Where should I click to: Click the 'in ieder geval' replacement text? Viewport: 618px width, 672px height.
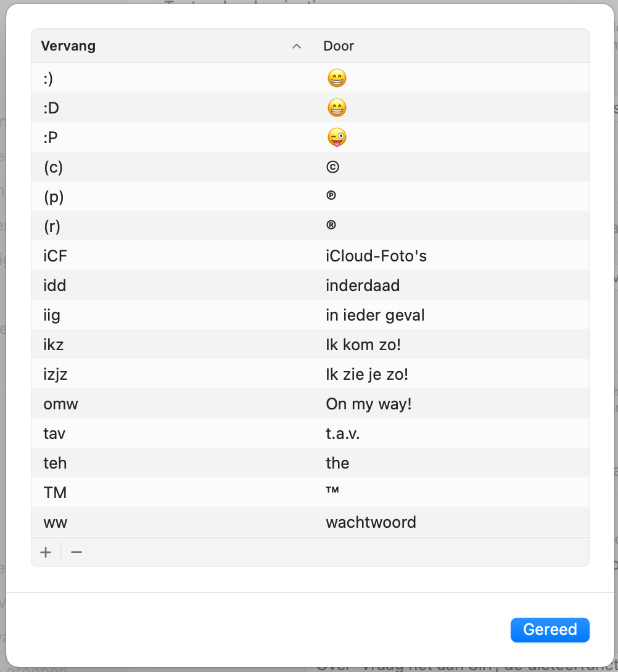pyautogui.click(x=375, y=316)
